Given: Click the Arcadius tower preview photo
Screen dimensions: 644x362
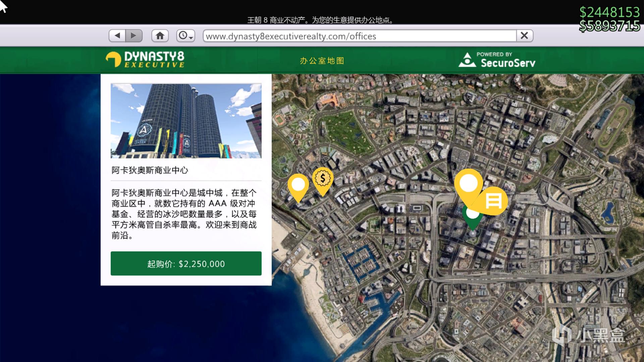Looking at the screenshot, I should point(186,121).
